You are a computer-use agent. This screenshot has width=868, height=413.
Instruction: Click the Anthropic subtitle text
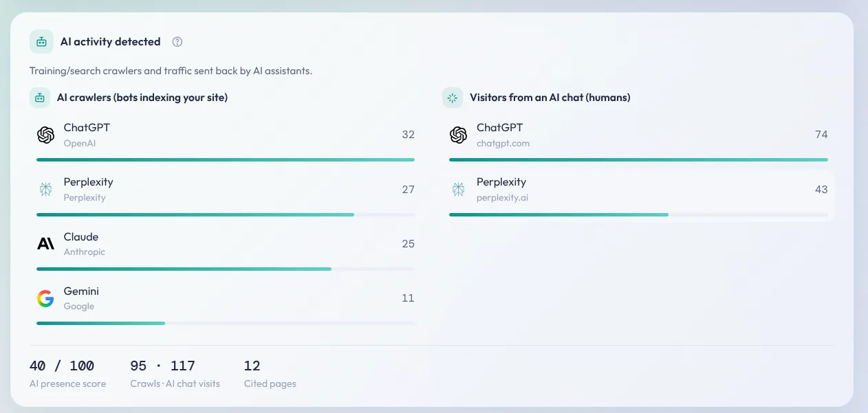[x=85, y=252]
